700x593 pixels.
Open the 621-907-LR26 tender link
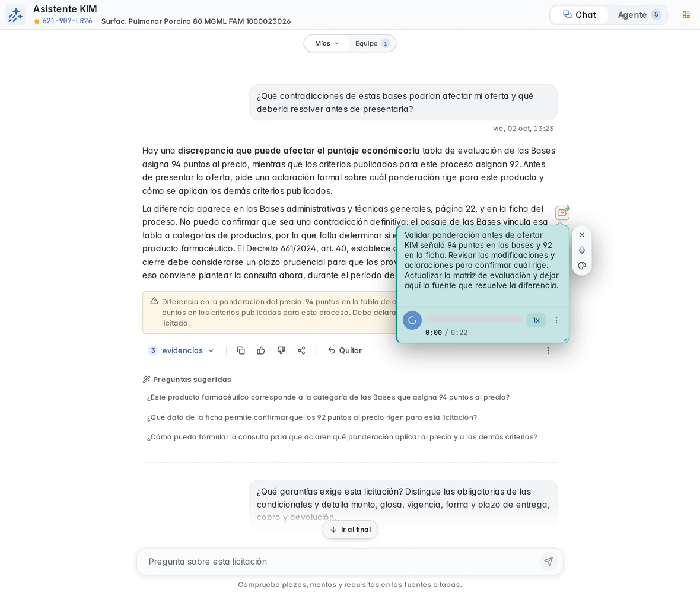[67, 21]
